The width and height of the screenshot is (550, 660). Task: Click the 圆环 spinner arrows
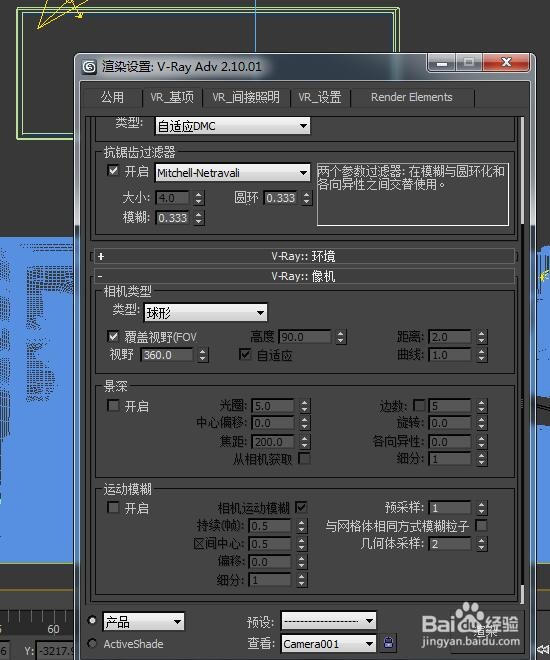pos(307,198)
